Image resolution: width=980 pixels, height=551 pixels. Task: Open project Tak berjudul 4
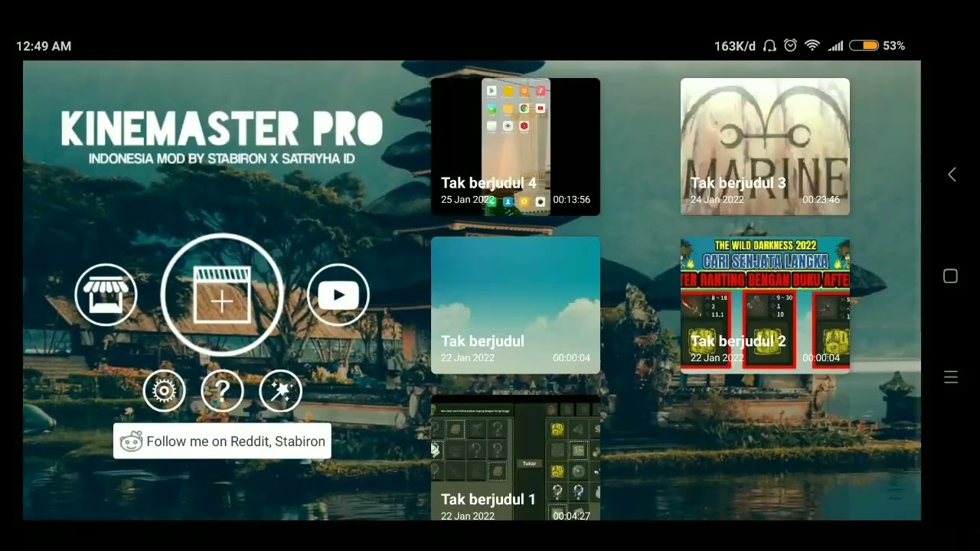tap(515, 147)
